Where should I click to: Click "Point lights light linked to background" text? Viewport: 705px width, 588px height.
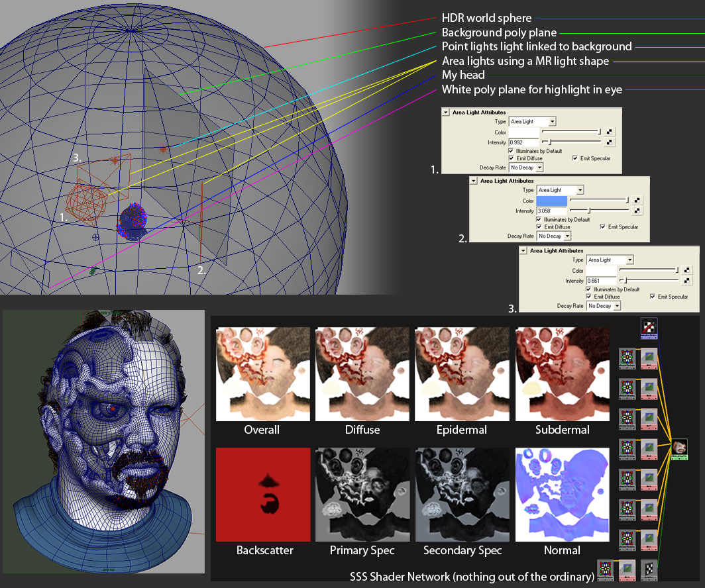pyautogui.click(x=537, y=46)
